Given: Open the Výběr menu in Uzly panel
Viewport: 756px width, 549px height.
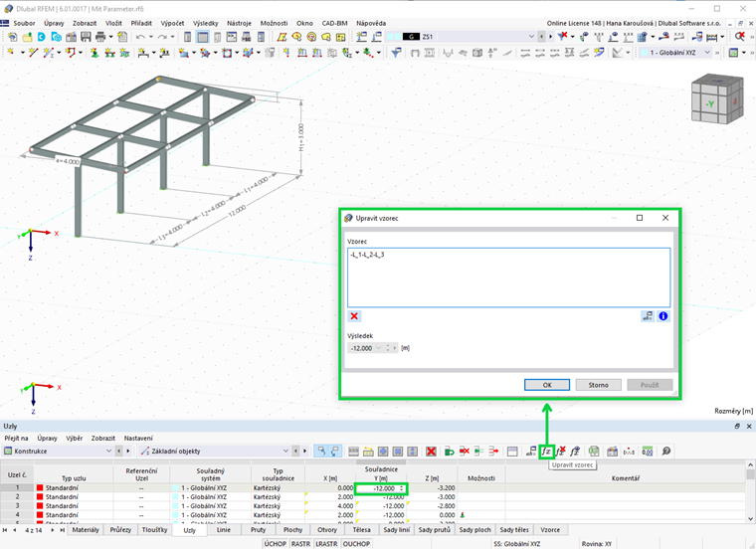Looking at the screenshot, I should tap(75, 439).
